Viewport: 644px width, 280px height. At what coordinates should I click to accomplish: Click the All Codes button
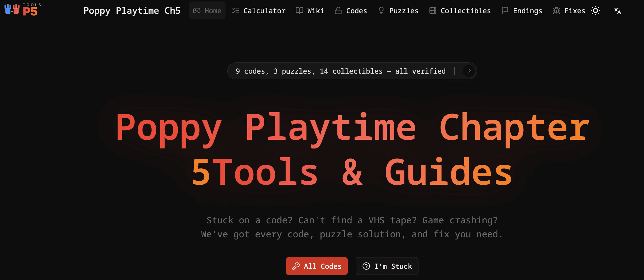316,266
